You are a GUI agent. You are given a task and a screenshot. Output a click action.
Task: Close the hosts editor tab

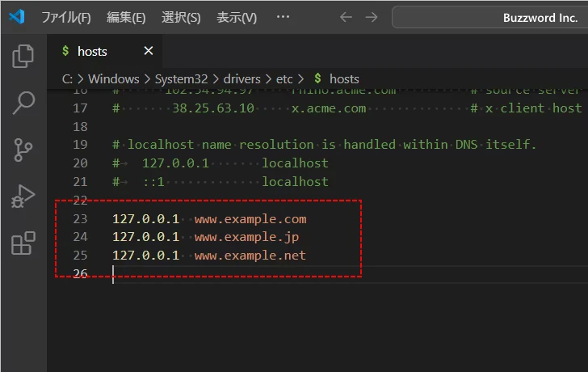[x=149, y=51]
